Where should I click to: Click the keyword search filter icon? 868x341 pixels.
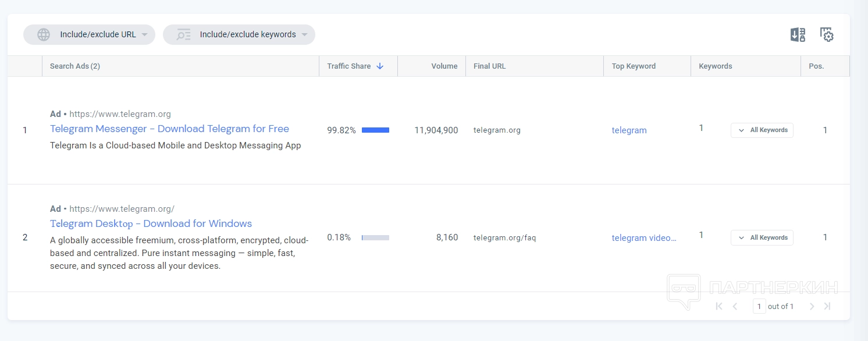(183, 35)
